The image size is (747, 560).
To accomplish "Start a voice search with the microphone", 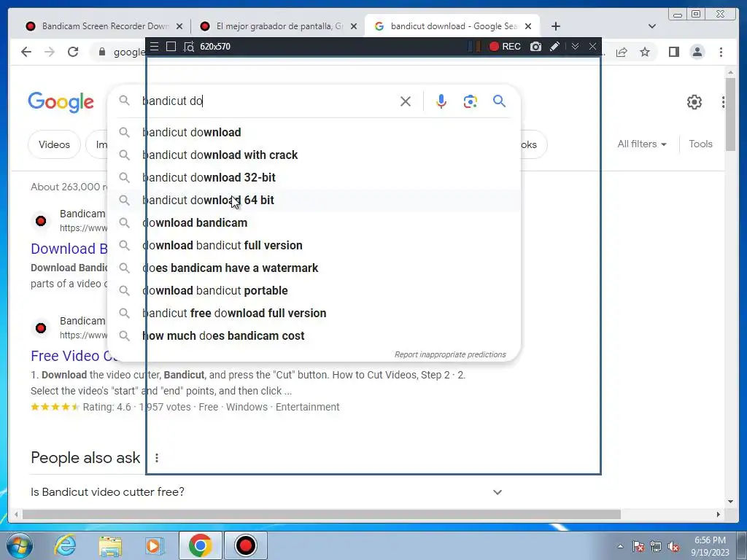I will click(441, 101).
